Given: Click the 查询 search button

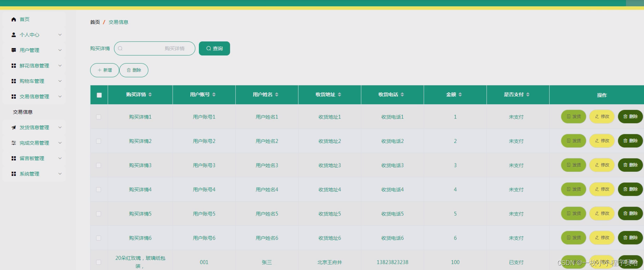Looking at the screenshot, I should tap(214, 48).
